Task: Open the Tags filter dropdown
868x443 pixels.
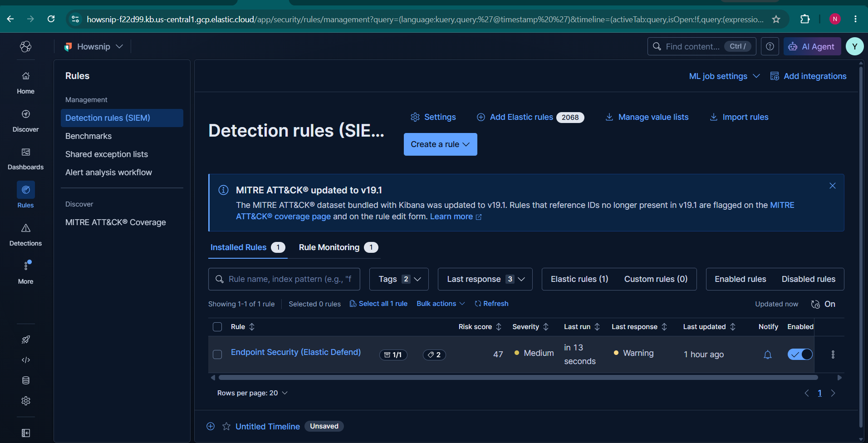Action: (x=399, y=279)
